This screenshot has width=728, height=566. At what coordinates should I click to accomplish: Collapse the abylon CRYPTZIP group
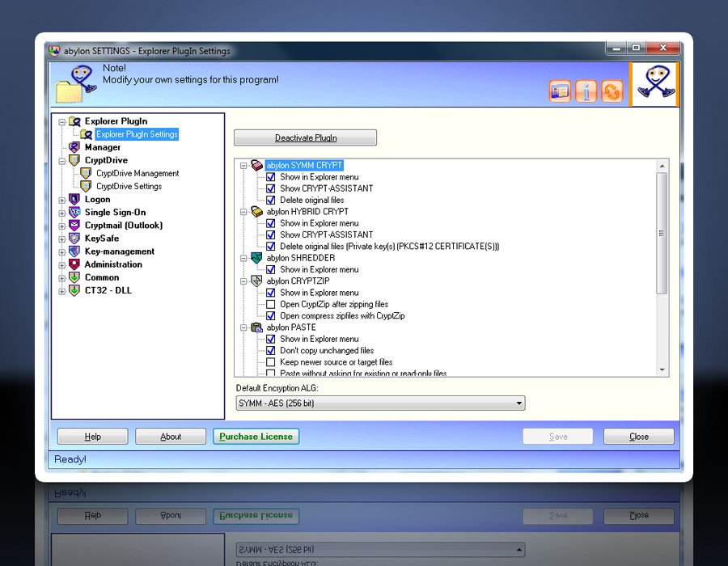243,281
